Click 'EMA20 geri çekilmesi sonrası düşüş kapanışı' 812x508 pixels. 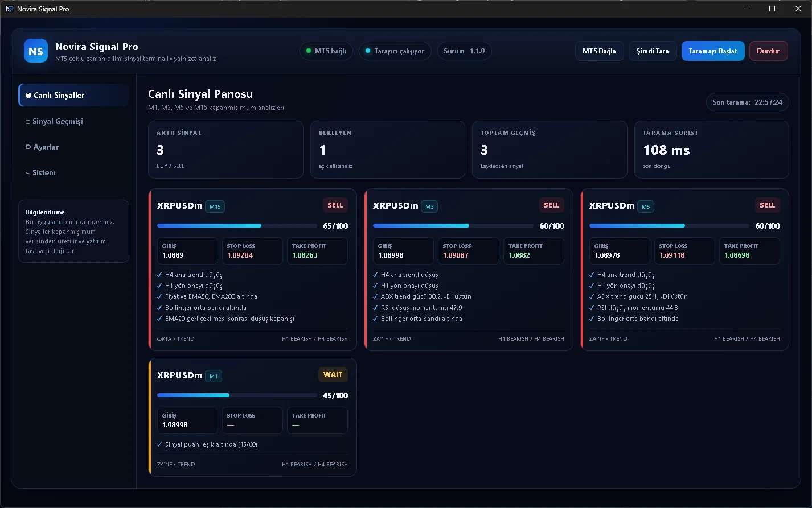[229, 319]
